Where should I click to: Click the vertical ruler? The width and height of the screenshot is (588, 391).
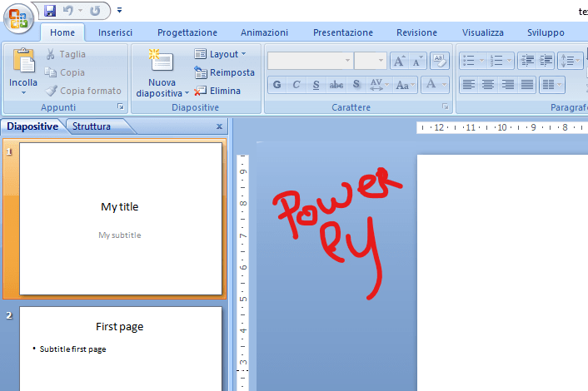[242, 273]
